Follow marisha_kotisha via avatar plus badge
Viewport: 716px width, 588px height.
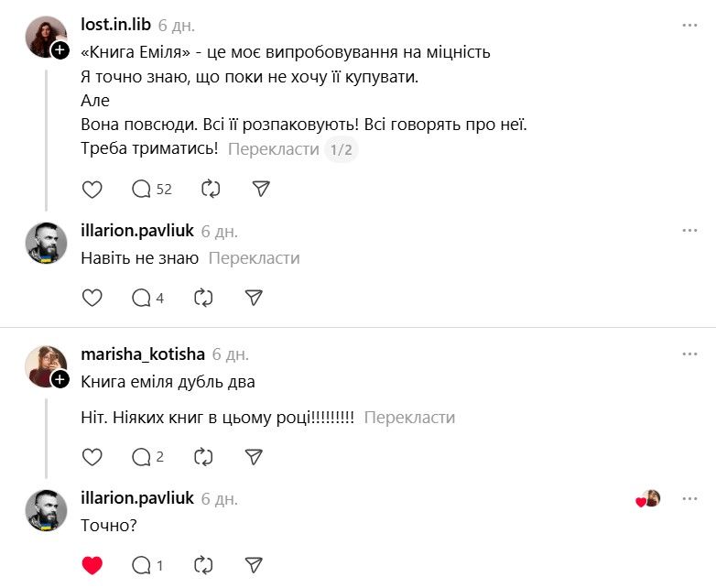pyautogui.click(x=60, y=378)
